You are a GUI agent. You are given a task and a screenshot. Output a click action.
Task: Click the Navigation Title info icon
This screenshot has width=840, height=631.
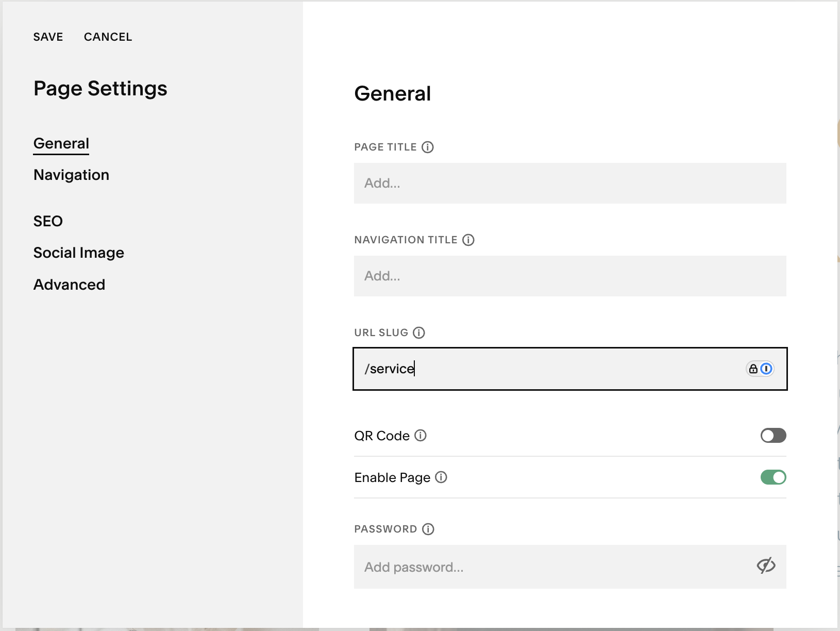pos(468,240)
